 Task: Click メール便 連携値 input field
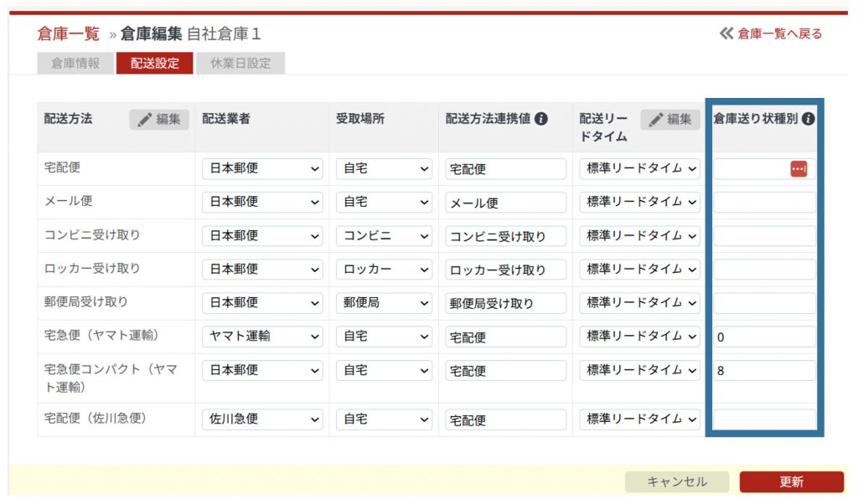pyautogui.click(x=505, y=203)
